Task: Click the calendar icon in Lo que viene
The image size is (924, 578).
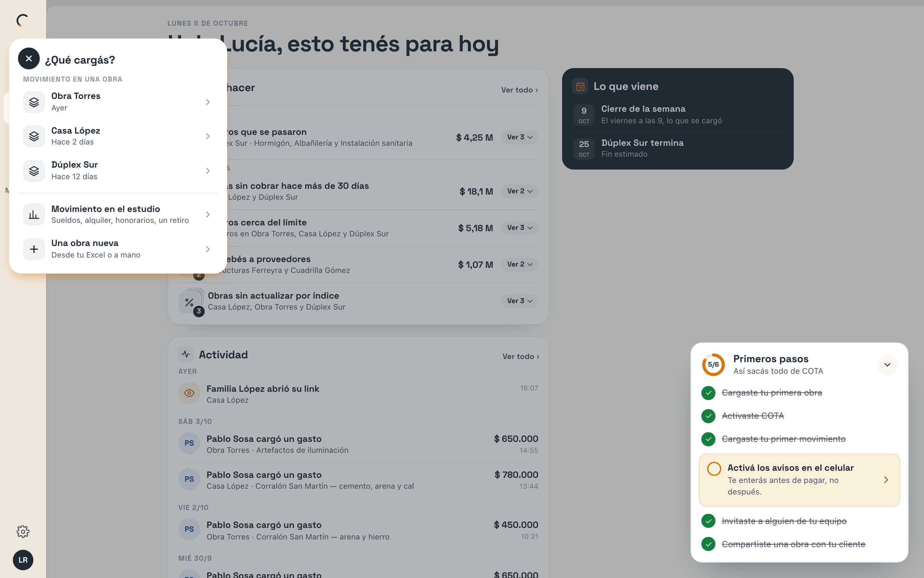Action: pos(580,86)
